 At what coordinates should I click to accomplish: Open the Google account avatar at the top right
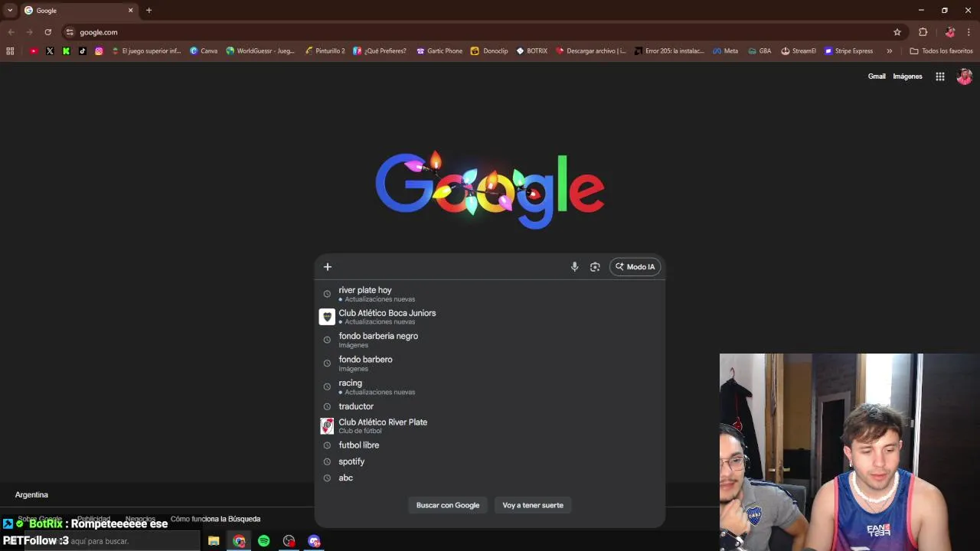[x=964, y=77]
